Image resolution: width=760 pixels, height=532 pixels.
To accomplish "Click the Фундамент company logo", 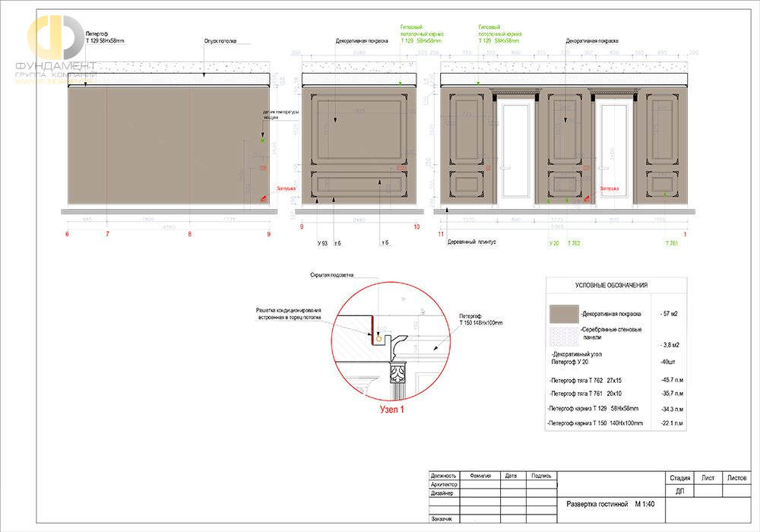I will coord(55,49).
